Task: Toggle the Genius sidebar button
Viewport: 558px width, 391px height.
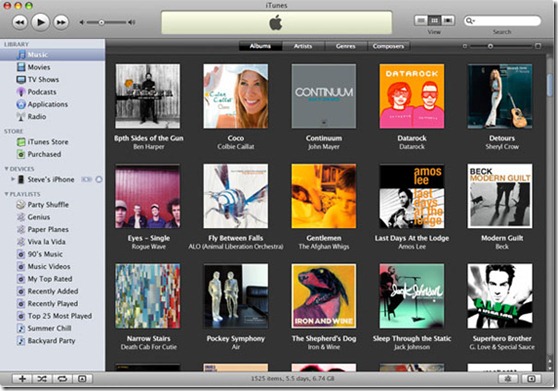Action: tap(531, 379)
